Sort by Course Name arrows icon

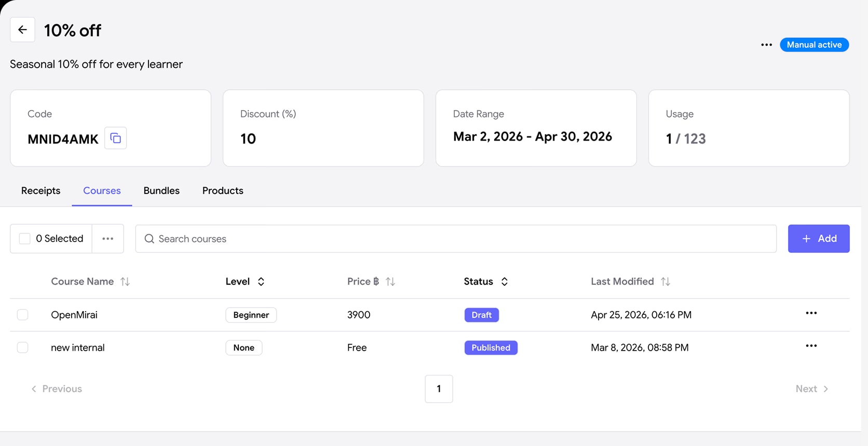click(125, 282)
